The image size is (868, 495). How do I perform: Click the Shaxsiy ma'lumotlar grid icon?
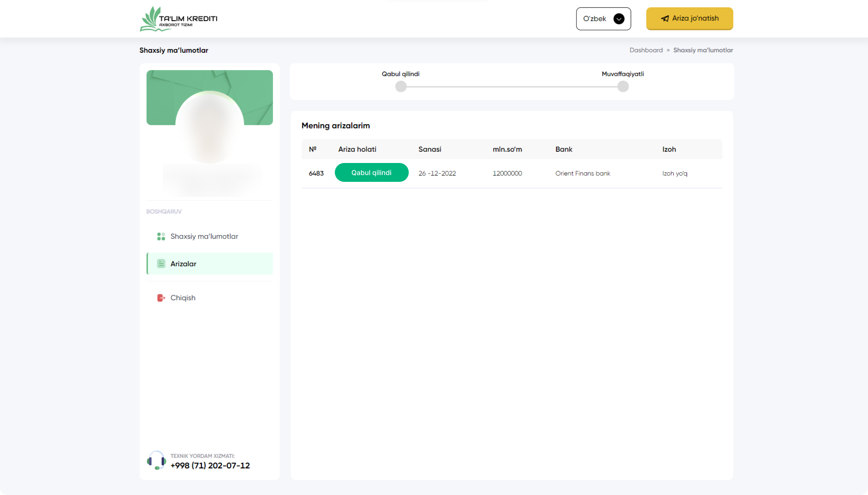[x=161, y=237]
